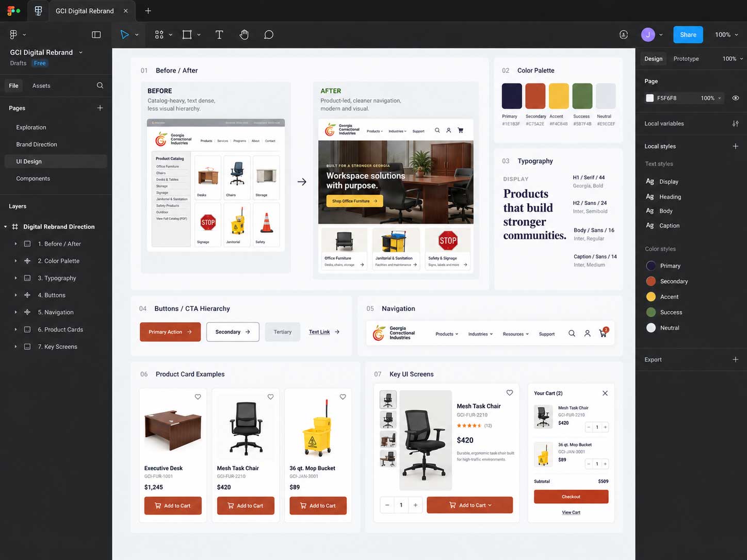Viewport: 747px width, 560px height.
Task: Expand the 2. Color Palette layer
Action: pos(15,261)
